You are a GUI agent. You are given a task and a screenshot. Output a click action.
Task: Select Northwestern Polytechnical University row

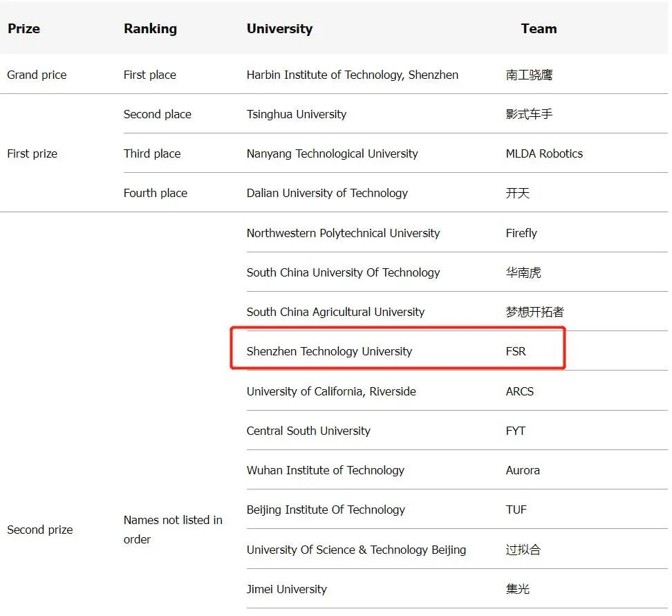point(343,233)
